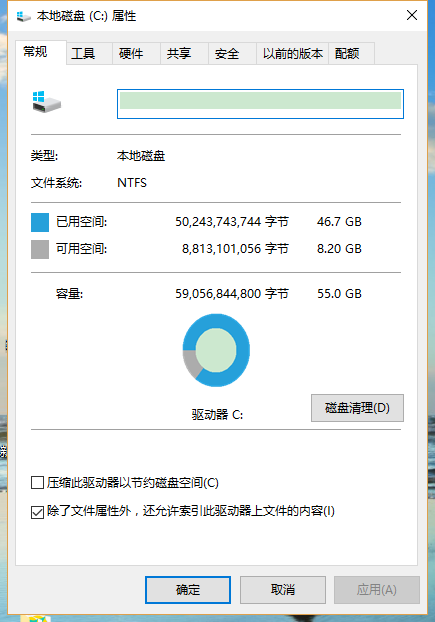
Task: Click the blue used space color square
Action: [40, 222]
